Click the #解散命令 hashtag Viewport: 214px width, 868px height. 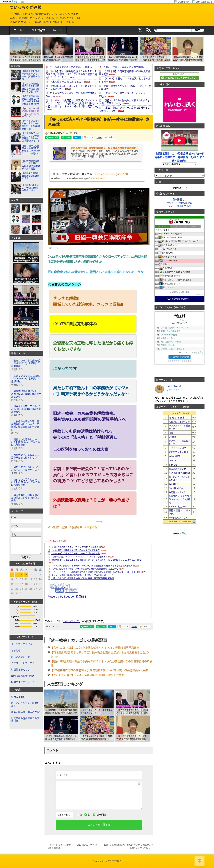click(76, 527)
